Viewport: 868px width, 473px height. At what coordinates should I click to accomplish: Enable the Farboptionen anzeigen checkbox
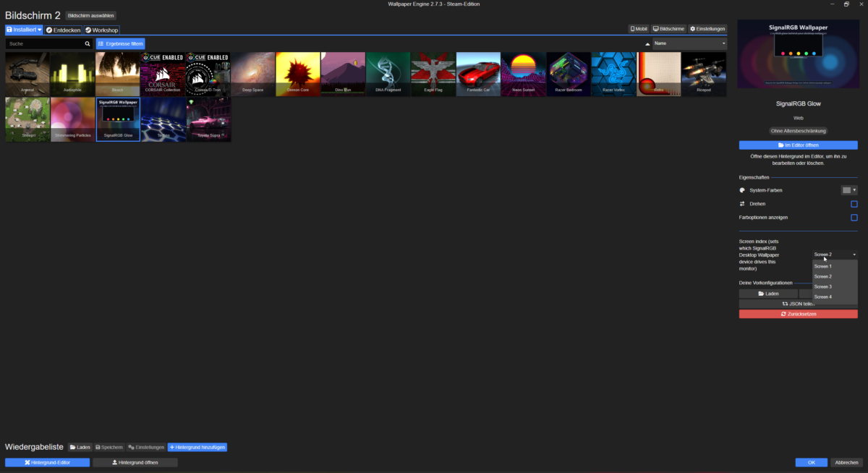(x=854, y=217)
